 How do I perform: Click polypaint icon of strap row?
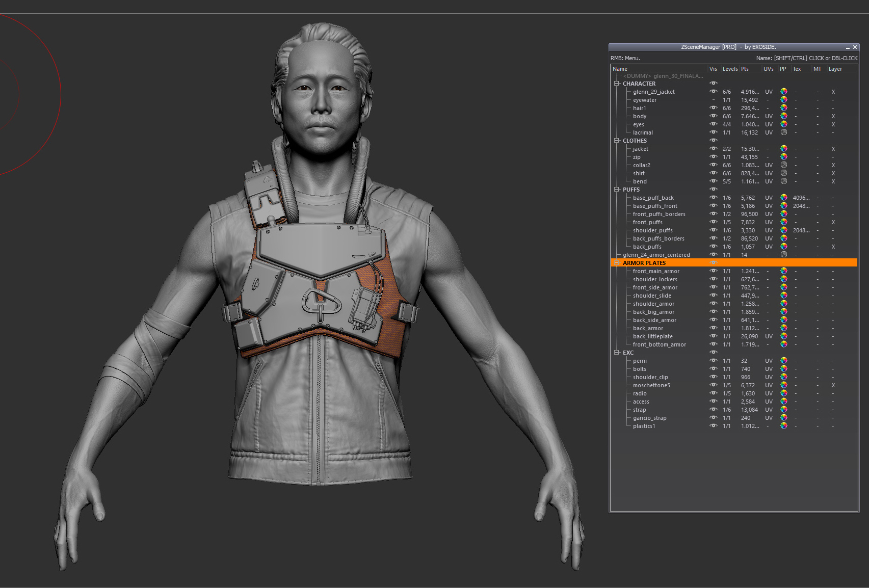coord(784,410)
